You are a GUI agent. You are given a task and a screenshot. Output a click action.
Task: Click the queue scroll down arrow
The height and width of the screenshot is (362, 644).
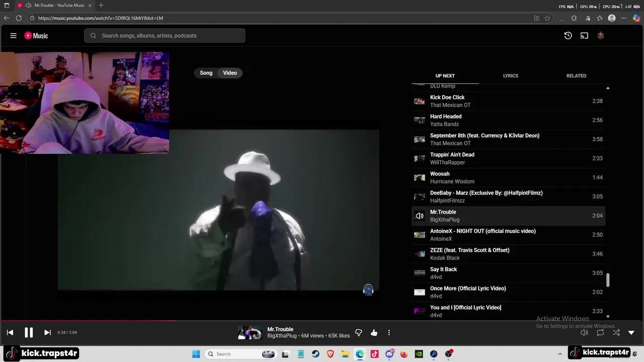608,316
